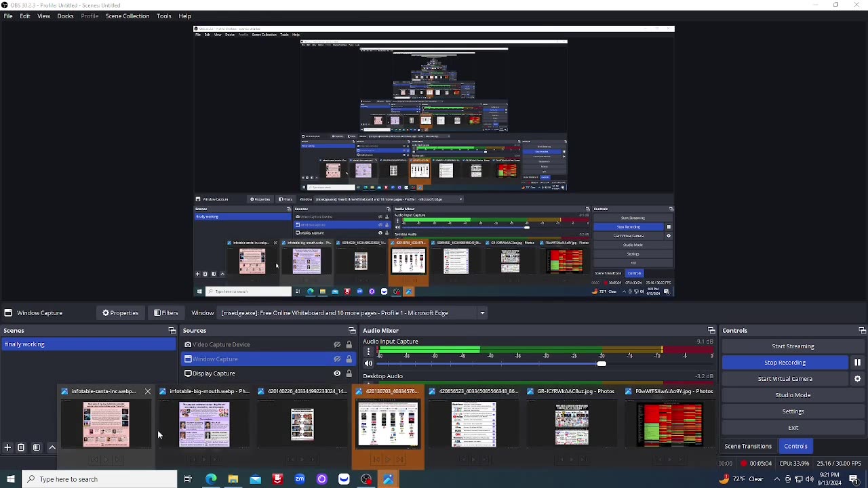Click Start Virtual Camera
The height and width of the screenshot is (488, 868).
pyautogui.click(x=785, y=379)
